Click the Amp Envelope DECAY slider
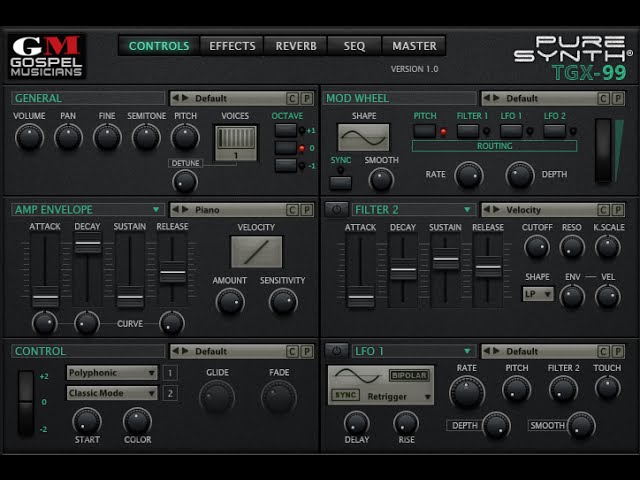The height and width of the screenshot is (480, 640). tap(87, 243)
